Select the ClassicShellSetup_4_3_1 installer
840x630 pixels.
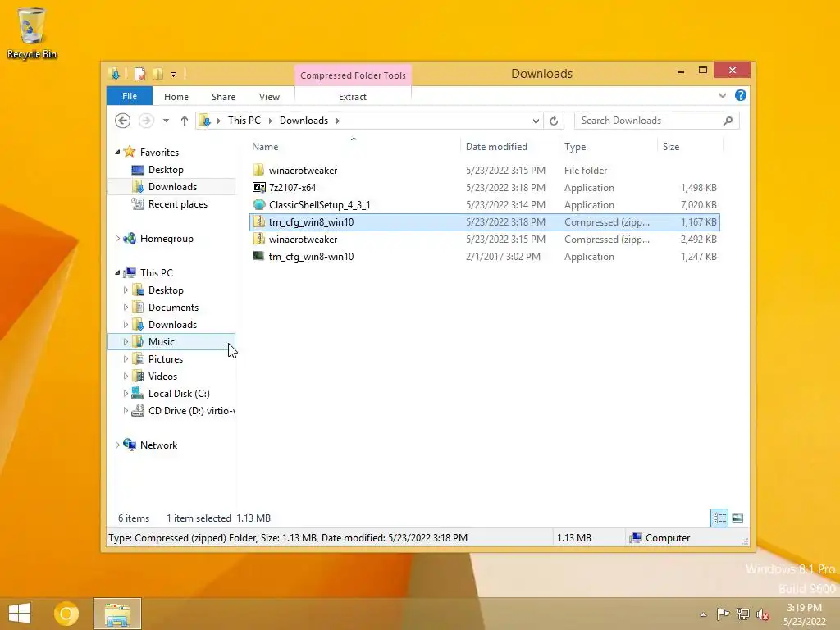tap(485, 204)
